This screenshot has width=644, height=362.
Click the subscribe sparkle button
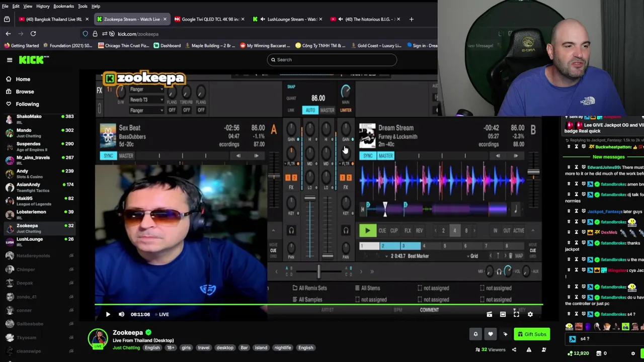(505, 334)
